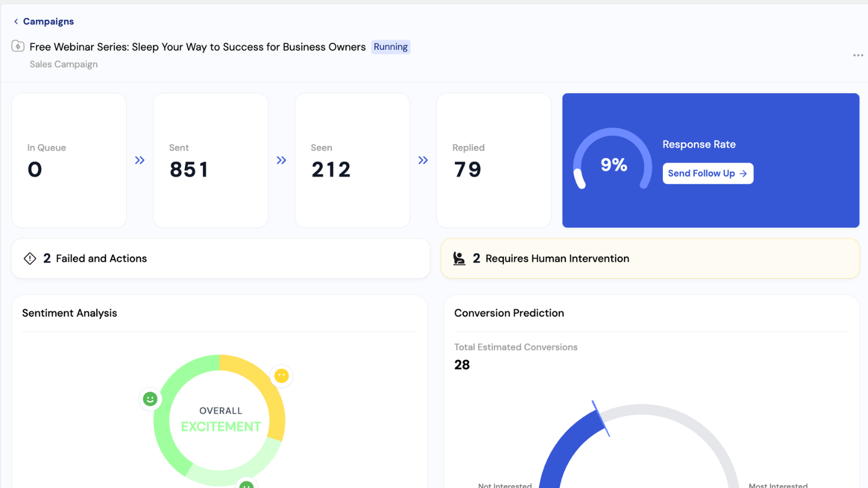Click the green smiley sentiment icon on the left
The width and height of the screenshot is (868, 488).
point(150,399)
